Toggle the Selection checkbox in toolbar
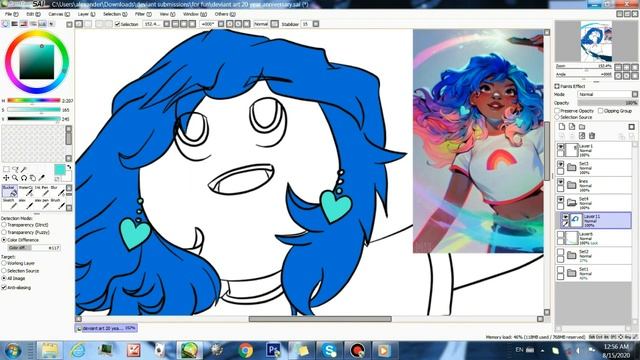640x360 pixels. (x=118, y=24)
